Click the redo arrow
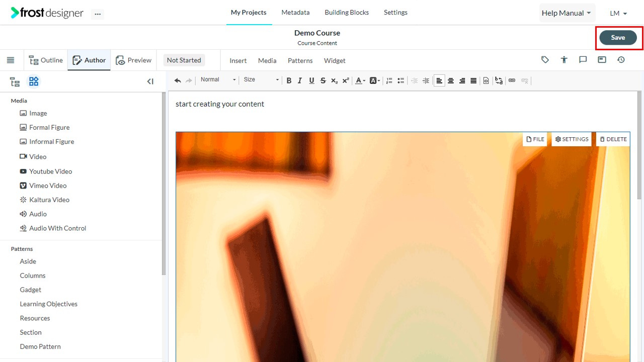Image resolution: width=644 pixels, height=362 pixels. tap(189, 80)
